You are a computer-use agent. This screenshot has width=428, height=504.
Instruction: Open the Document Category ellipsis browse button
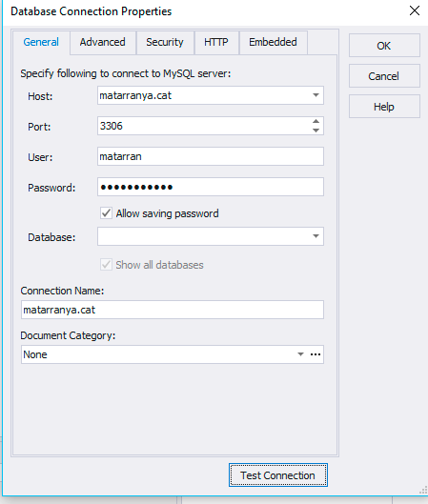click(316, 354)
